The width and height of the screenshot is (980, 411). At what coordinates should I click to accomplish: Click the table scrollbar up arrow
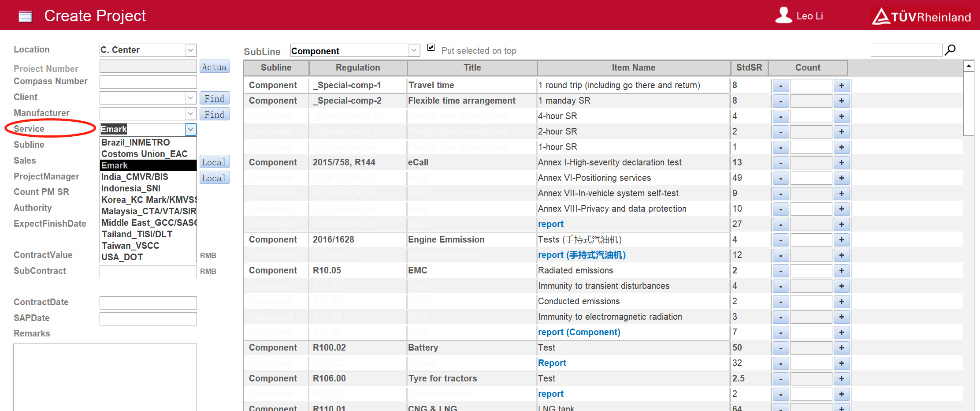(969, 66)
